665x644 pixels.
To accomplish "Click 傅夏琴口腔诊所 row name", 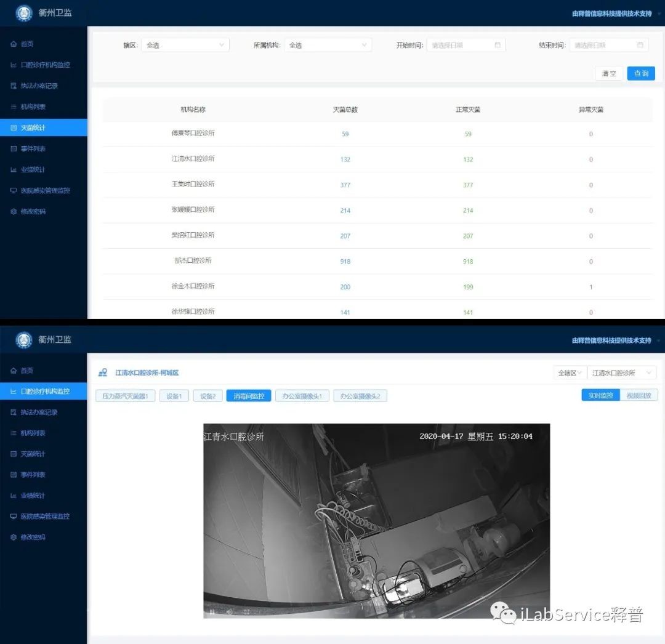I will [x=193, y=133].
